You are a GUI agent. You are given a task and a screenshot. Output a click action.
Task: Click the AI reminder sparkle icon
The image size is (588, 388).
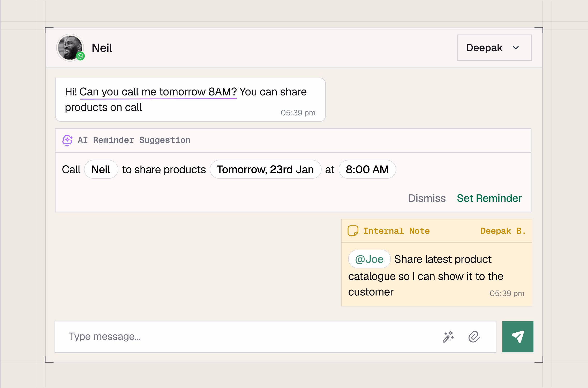tap(67, 140)
